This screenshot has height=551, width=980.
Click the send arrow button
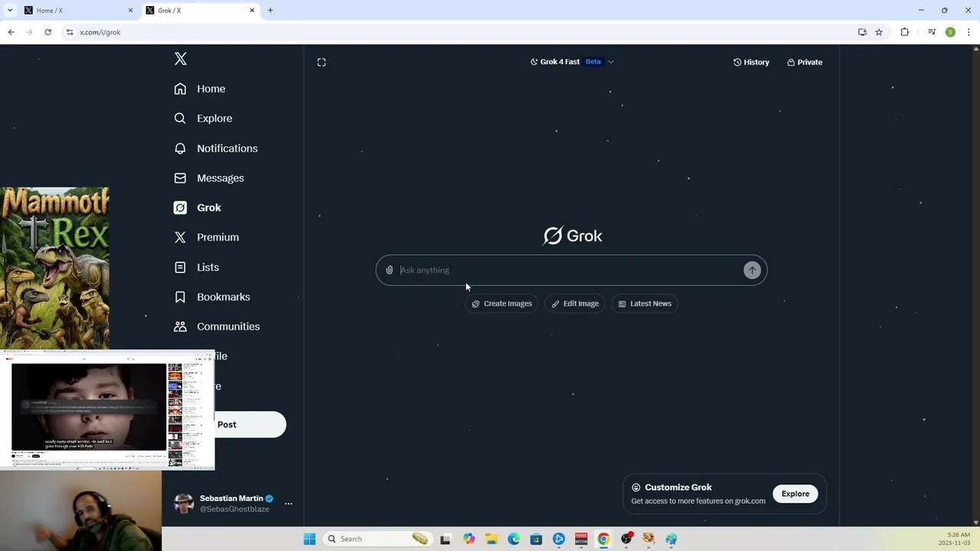point(752,270)
